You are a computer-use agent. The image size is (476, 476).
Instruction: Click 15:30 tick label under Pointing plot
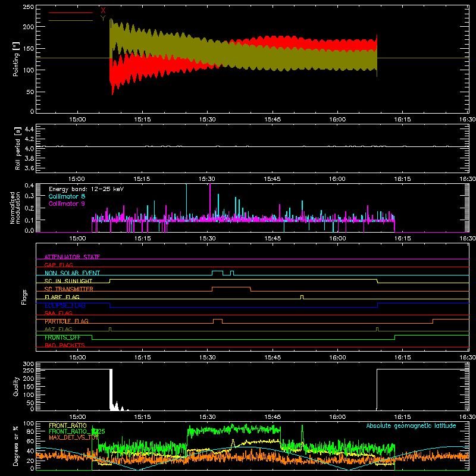pyautogui.click(x=207, y=120)
